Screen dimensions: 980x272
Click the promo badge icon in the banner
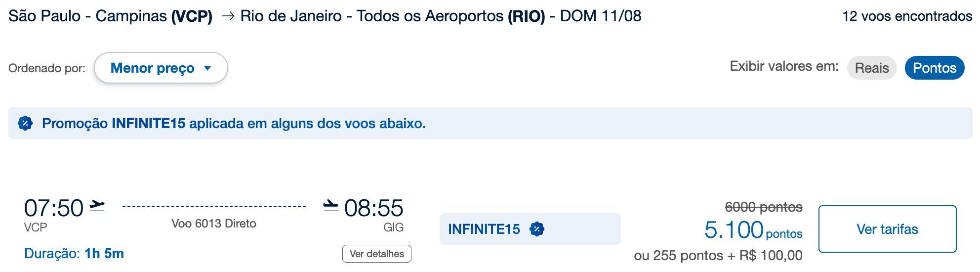point(25,123)
